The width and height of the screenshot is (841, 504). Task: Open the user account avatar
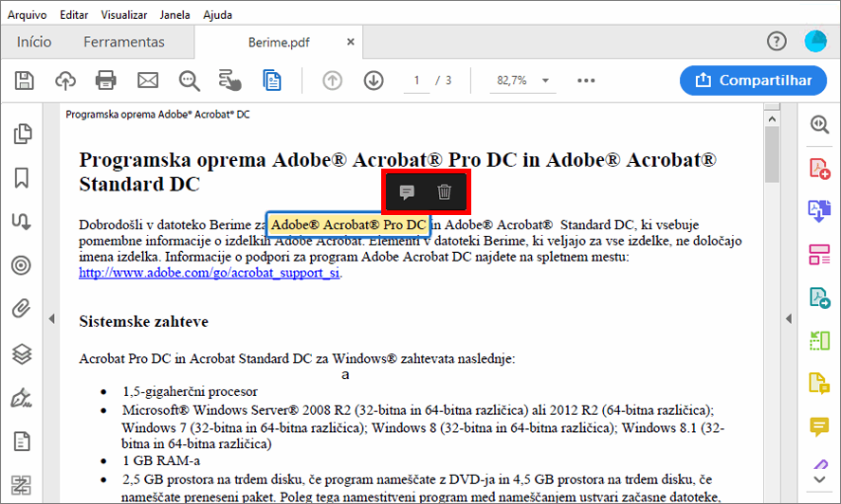[815, 42]
